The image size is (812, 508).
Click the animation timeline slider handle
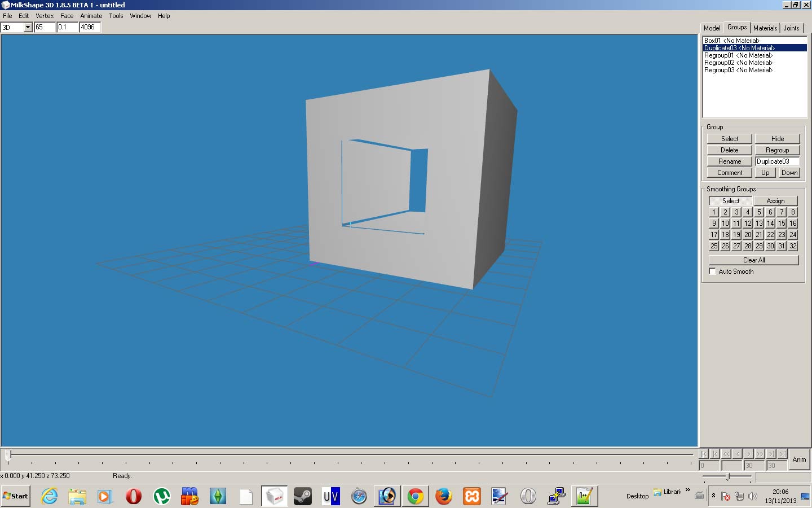pos(8,455)
